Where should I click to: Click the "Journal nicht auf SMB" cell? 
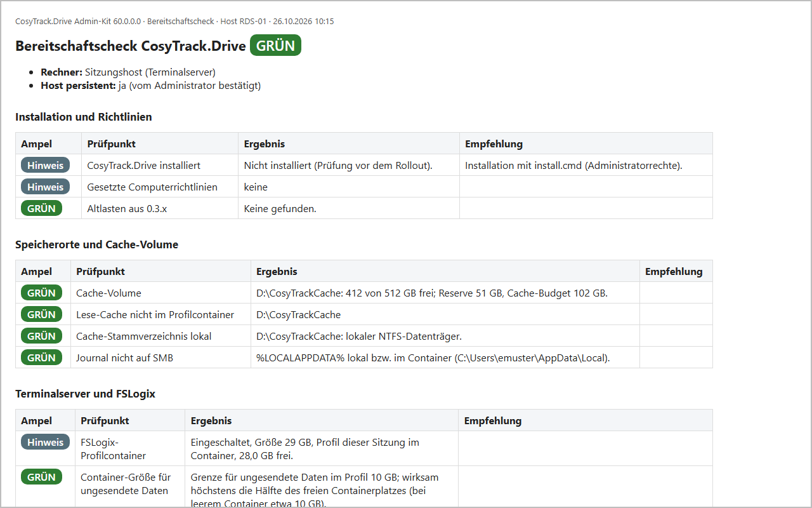tap(161, 358)
